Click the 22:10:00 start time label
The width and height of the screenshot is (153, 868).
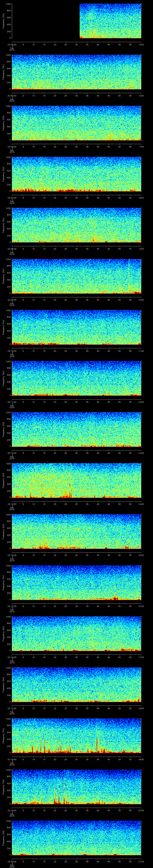(x=12, y=351)
